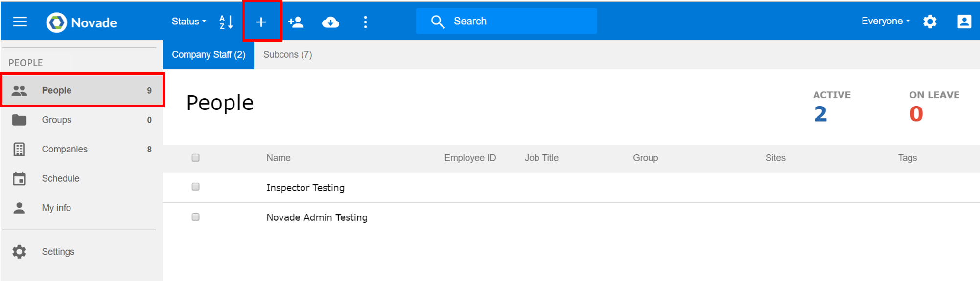Go to Schedule in the sidebar
The image size is (980, 281).
(x=61, y=178)
